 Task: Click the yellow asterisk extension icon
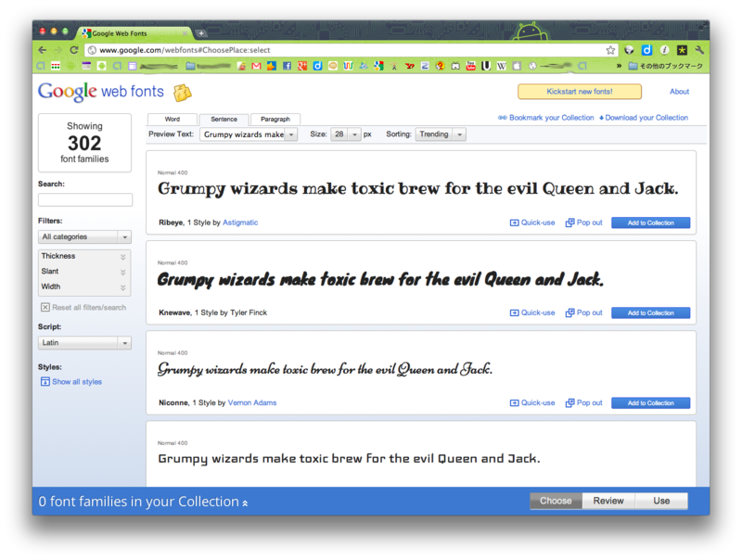click(682, 50)
